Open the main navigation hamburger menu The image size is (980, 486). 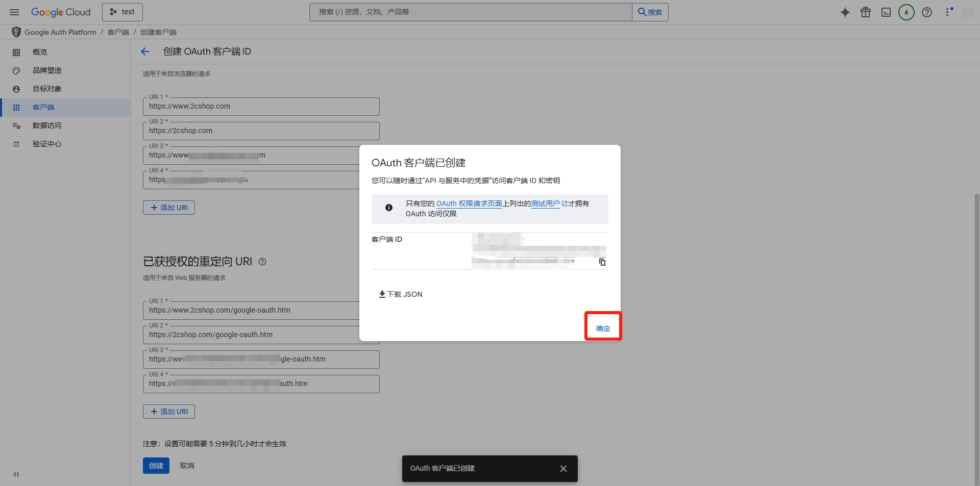(14, 12)
